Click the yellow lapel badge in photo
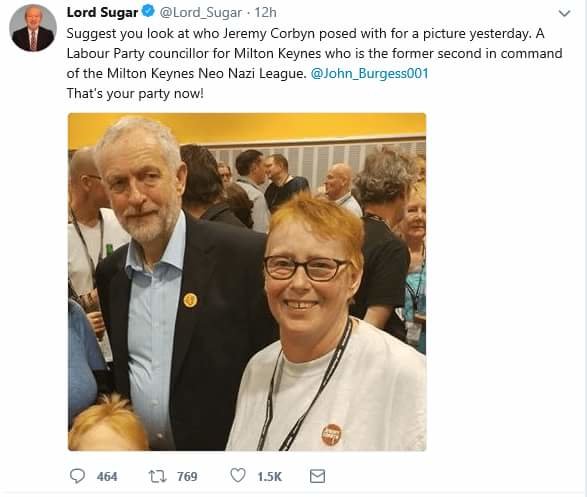 [191, 300]
